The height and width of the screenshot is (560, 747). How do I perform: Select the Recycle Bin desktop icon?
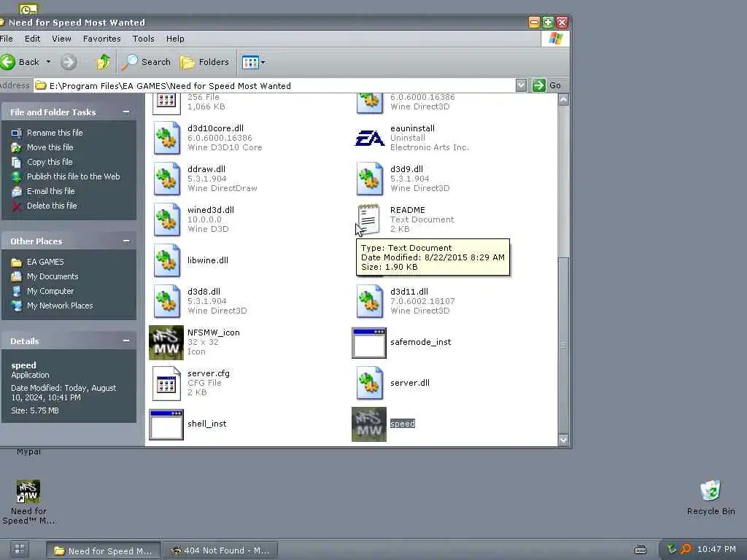[x=711, y=497]
